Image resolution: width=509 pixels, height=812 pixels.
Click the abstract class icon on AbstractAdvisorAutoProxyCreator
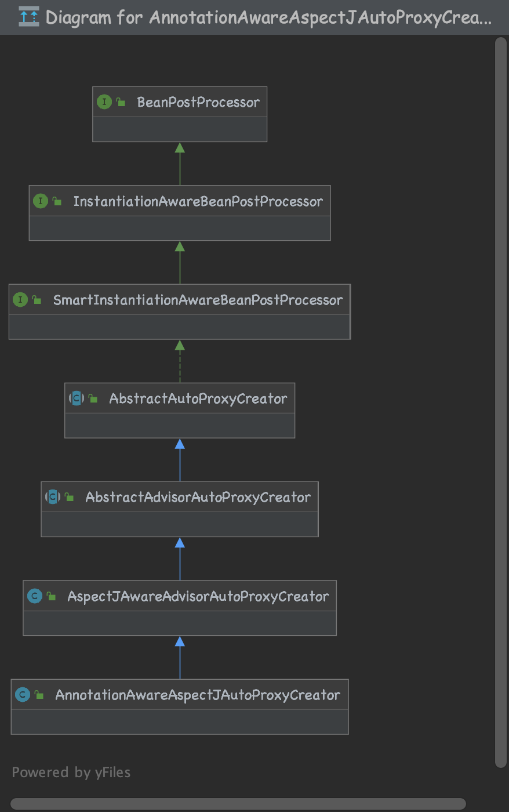53,497
